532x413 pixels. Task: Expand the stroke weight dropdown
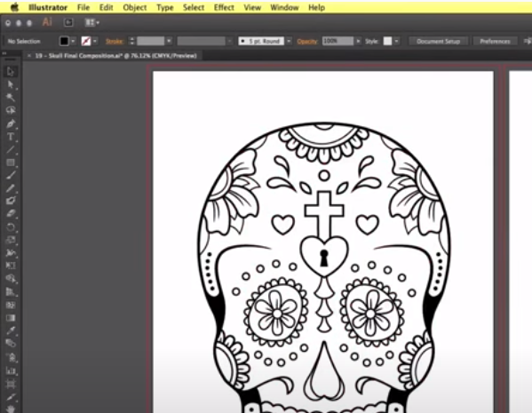[169, 42]
